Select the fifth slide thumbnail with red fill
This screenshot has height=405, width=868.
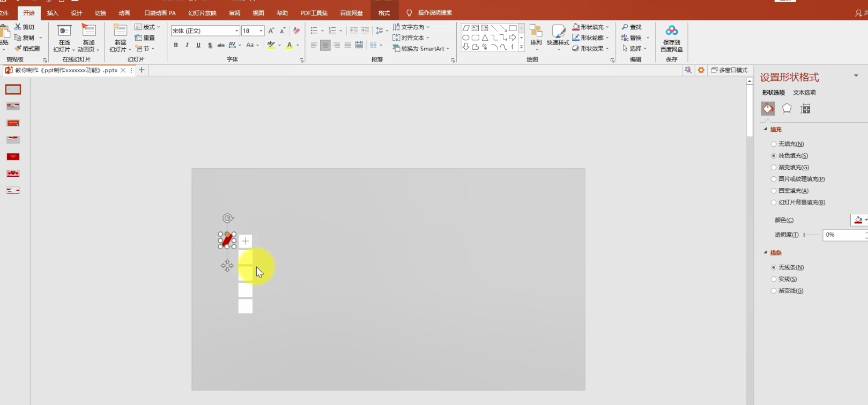[13, 156]
